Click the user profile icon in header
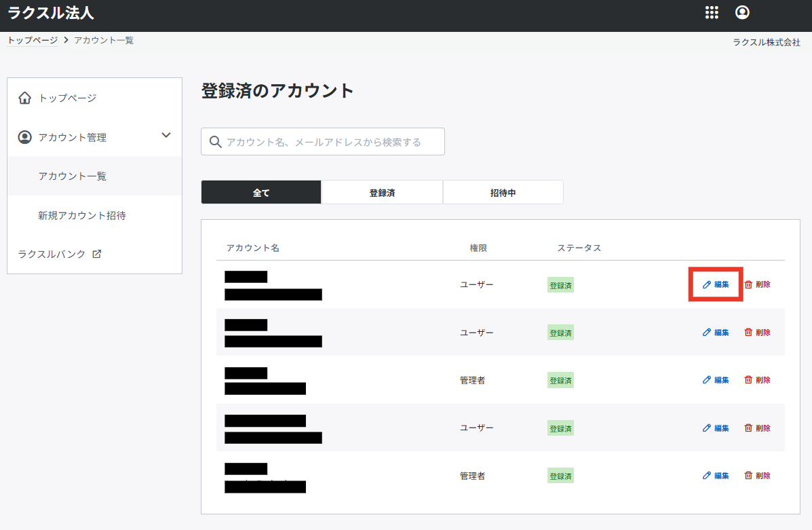The height and width of the screenshot is (530, 812). pyautogui.click(x=742, y=12)
